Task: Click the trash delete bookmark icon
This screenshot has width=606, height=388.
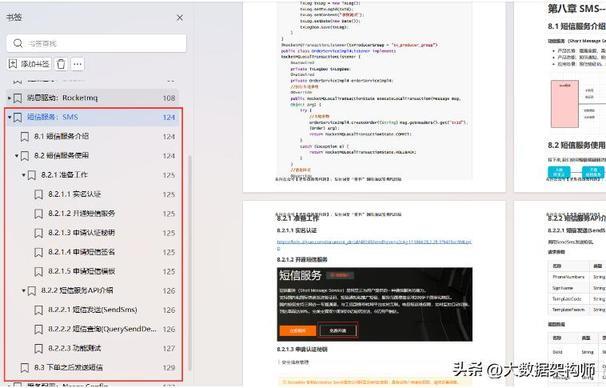Action: click(61, 64)
